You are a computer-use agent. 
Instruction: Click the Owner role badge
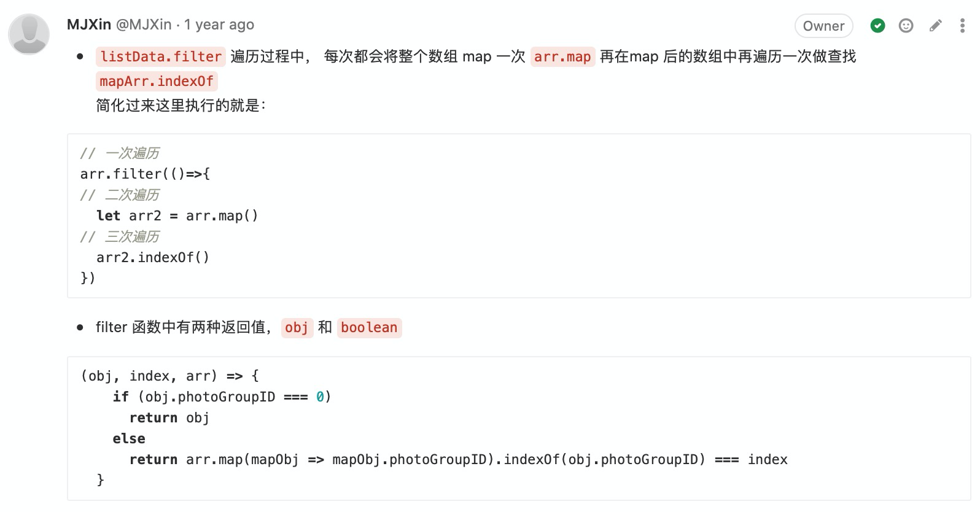click(x=823, y=26)
